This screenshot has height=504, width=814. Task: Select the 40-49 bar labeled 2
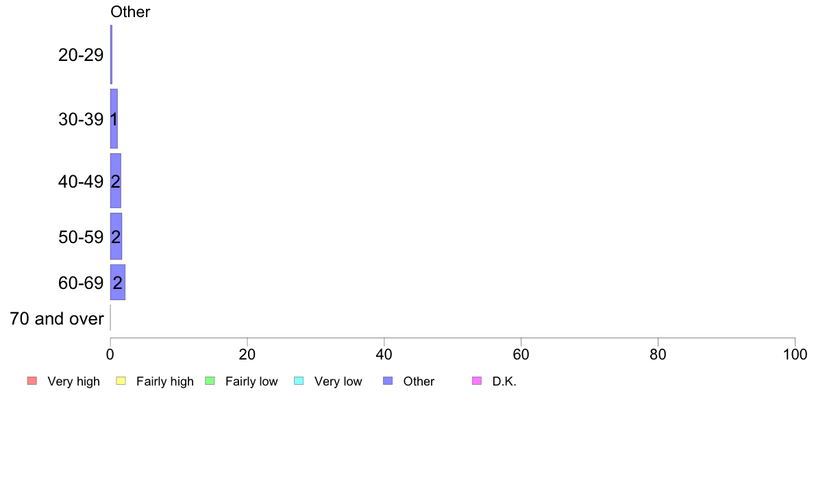[115, 181]
